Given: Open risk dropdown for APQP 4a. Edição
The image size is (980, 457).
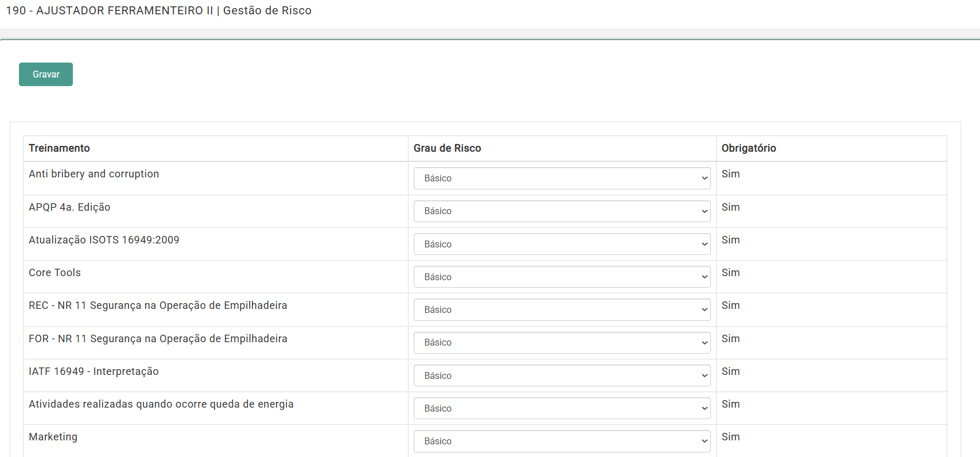Looking at the screenshot, I should click(x=562, y=211).
